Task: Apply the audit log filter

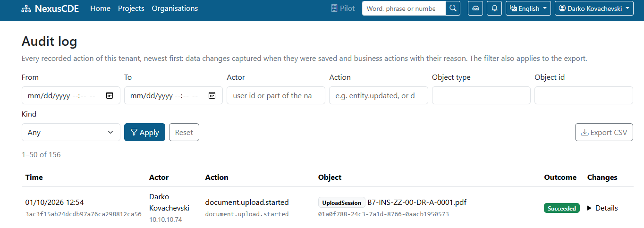Action: (x=144, y=132)
